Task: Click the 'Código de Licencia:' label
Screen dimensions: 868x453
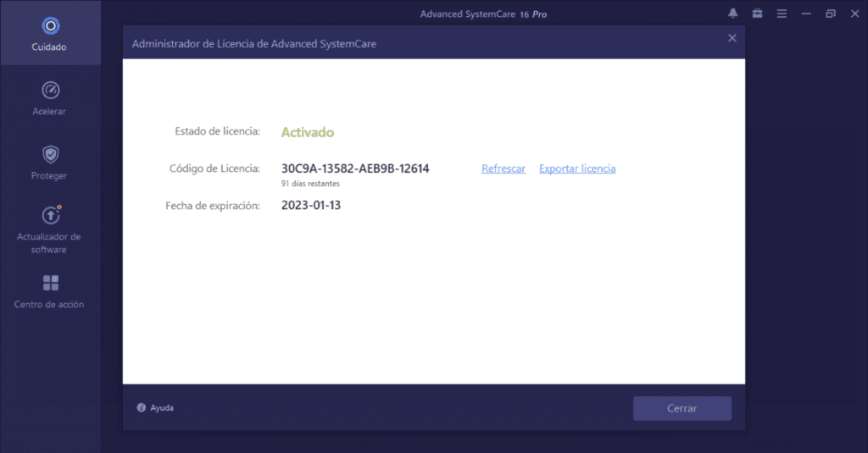Action: pyautogui.click(x=214, y=168)
